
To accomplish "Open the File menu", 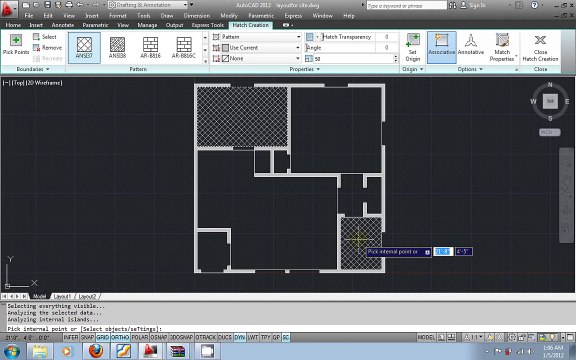I will 29,16.
